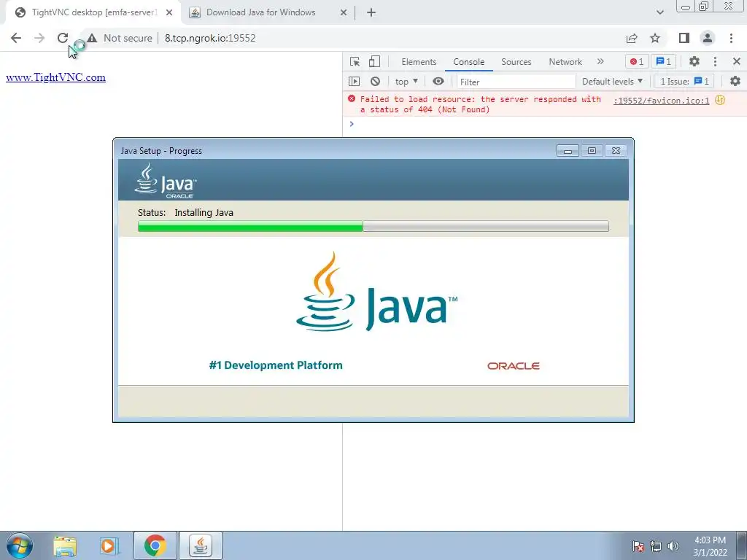
Task: Open Action Center flag icon in tray
Action: click(638, 546)
